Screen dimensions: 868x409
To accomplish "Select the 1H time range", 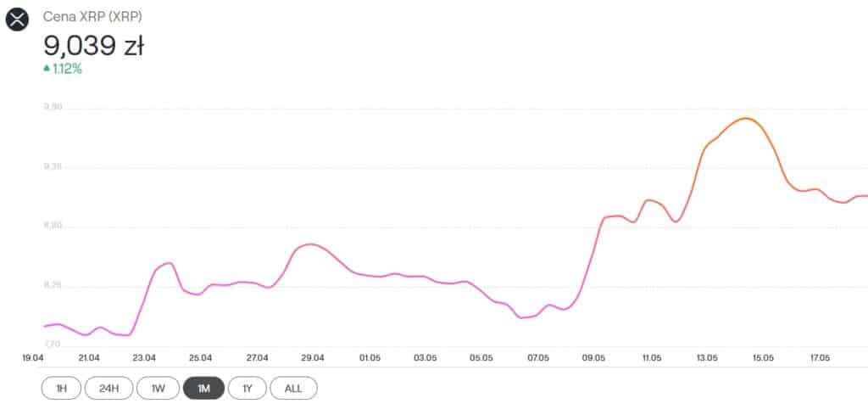I will (61, 388).
